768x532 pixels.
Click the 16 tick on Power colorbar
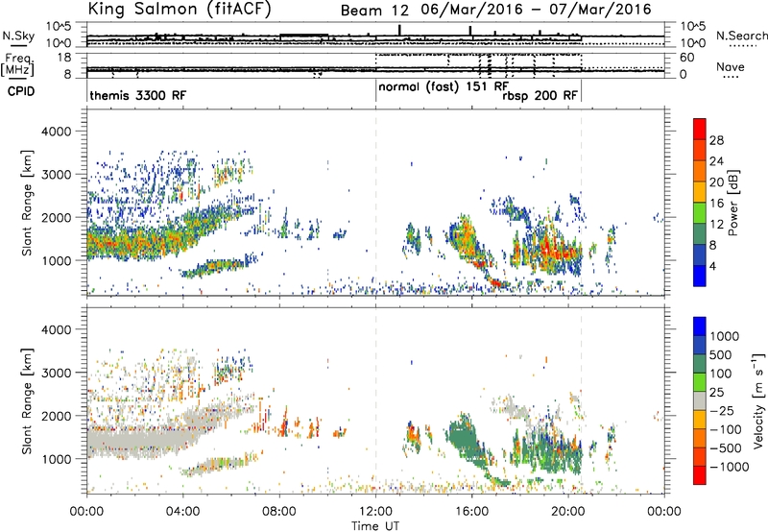click(716, 204)
